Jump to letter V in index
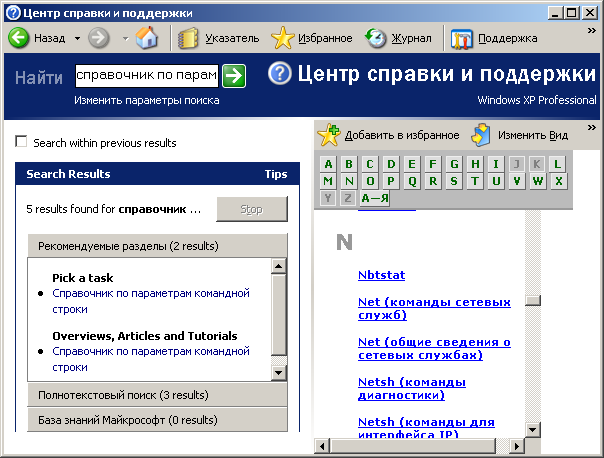This screenshot has width=604, height=458. point(517,181)
